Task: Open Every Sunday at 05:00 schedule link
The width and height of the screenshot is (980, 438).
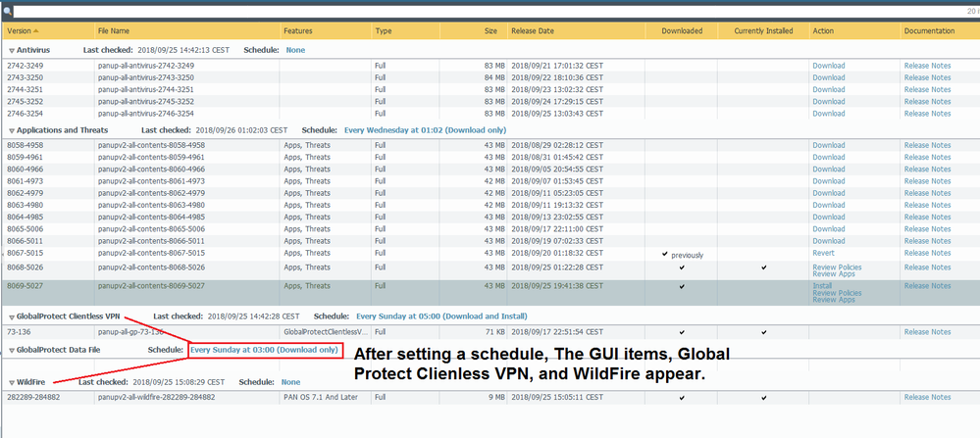Action: pos(441,316)
